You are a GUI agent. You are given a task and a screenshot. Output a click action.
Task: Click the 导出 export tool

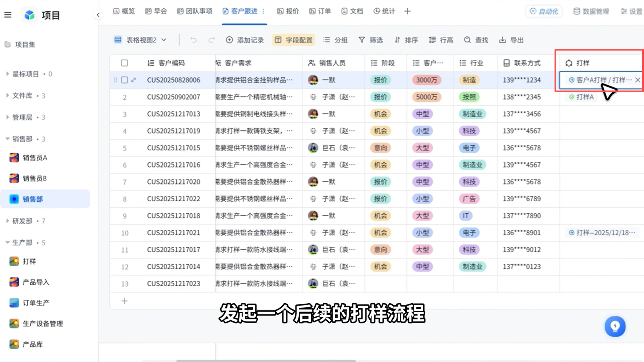tap(511, 40)
